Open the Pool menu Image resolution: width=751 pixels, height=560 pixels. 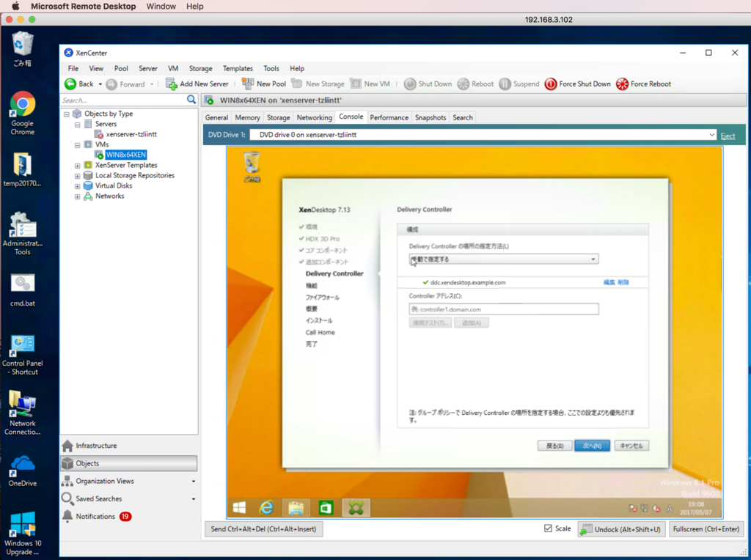121,68
